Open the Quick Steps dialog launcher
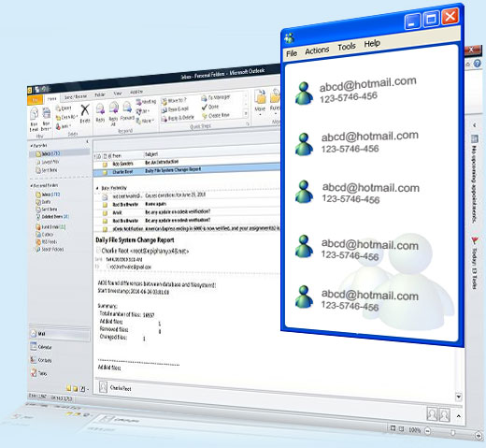The width and height of the screenshot is (486, 448). (x=248, y=123)
